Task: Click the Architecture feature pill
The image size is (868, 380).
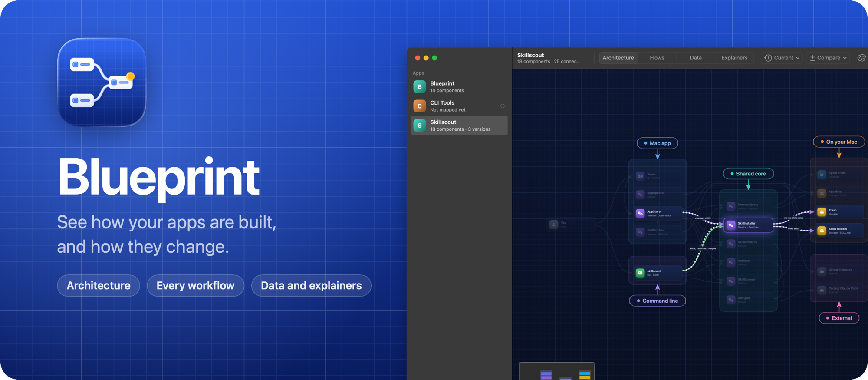Action: [x=99, y=286]
